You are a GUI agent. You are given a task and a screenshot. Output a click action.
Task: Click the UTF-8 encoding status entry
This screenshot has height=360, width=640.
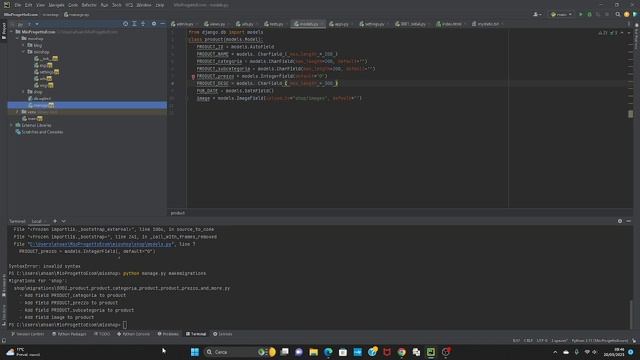point(542,340)
